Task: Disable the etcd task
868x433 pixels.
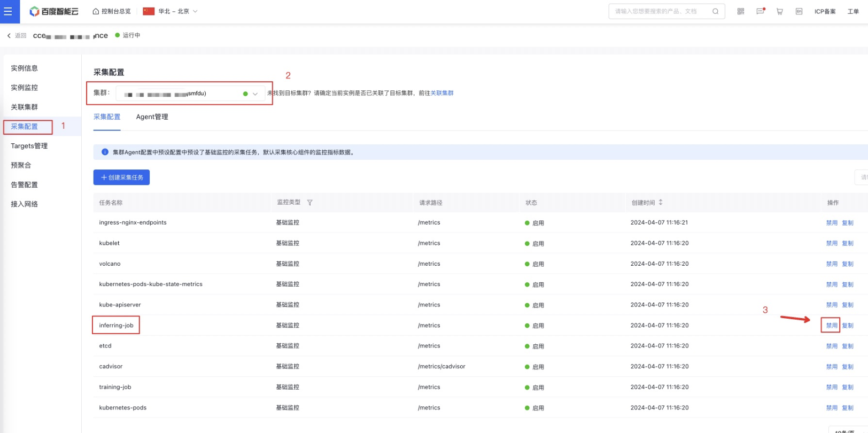Action: 832,346
